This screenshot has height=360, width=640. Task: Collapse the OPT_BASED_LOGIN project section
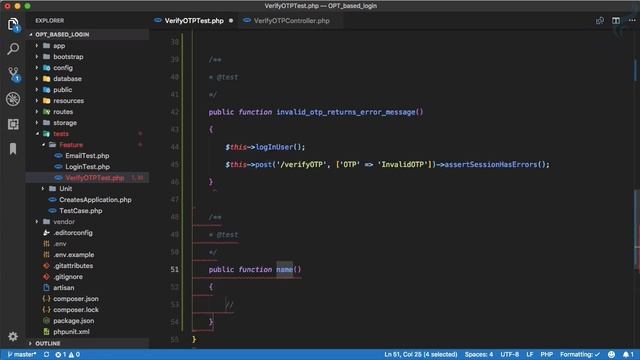pos(62,35)
